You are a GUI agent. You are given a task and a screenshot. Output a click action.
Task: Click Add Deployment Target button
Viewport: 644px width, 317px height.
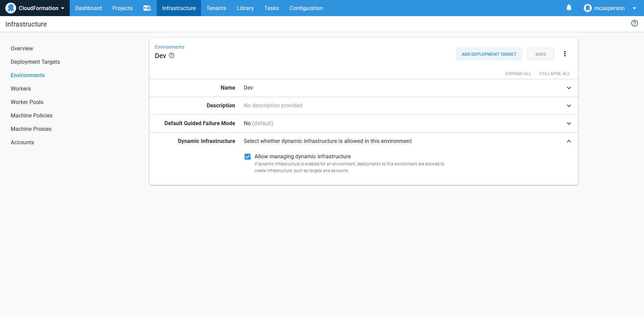tap(489, 54)
